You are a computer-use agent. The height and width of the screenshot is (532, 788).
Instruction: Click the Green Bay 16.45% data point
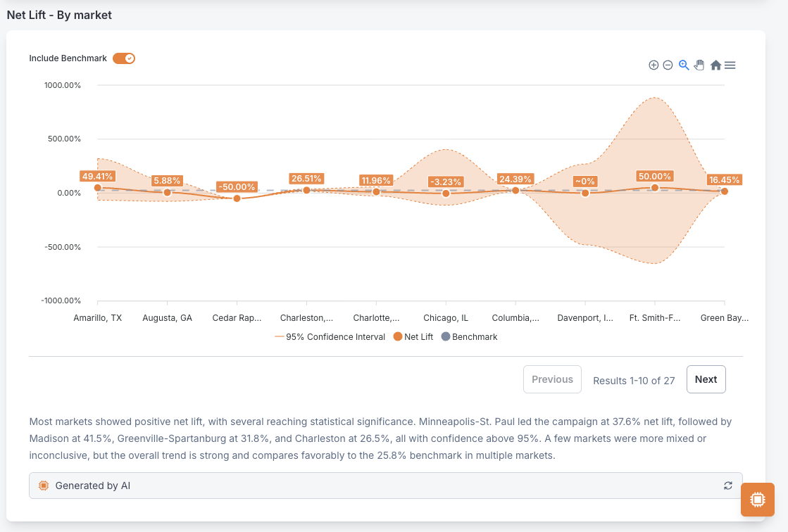(x=724, y=191)
